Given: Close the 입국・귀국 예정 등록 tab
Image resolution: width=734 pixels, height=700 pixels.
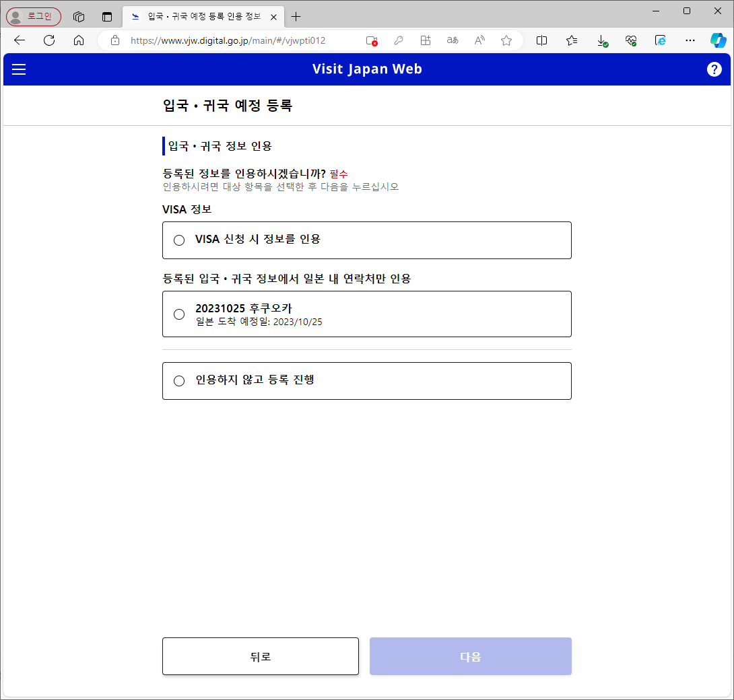Looking at the screenshot, I should [274, 17].
